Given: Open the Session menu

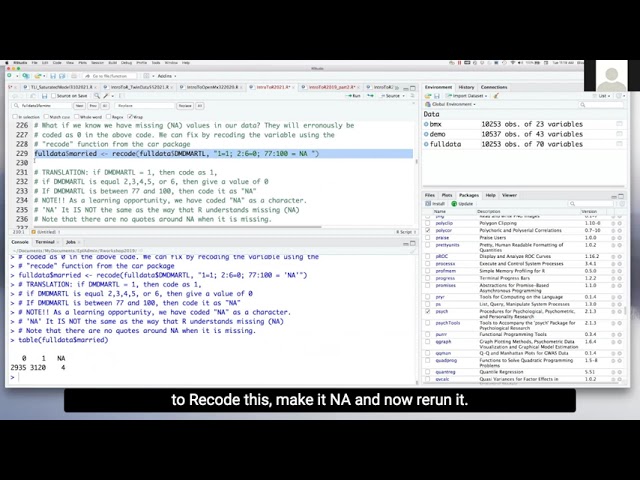Looking at the screenshot, I should click(x=97, y=63).
